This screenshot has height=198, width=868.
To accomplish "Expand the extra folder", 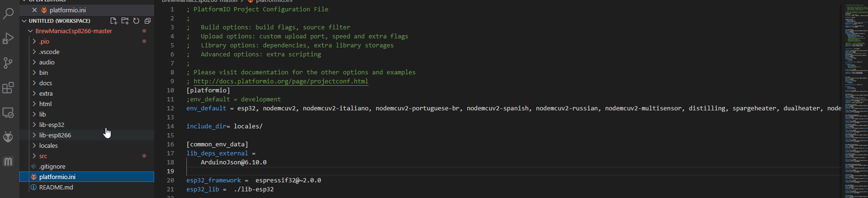I will coord(34,93).
